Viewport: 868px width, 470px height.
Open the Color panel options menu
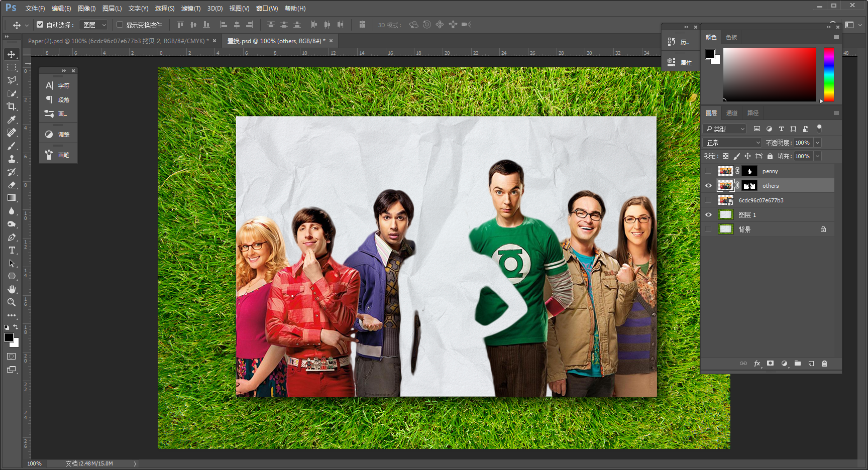[x=836, y=37]
